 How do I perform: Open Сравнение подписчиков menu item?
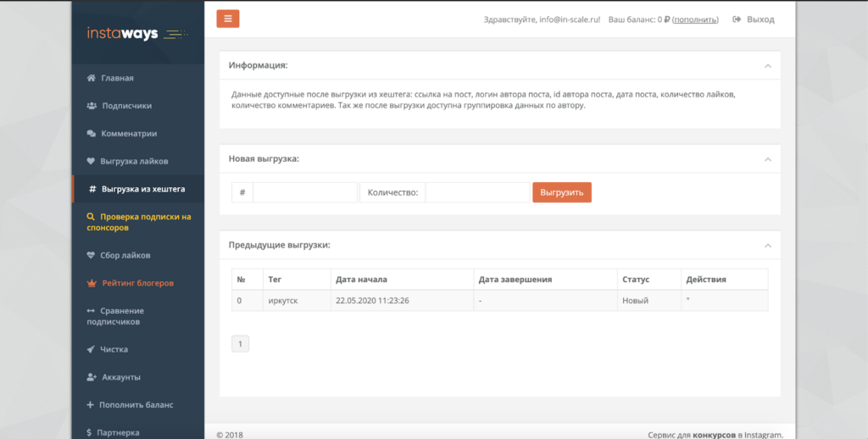coord(121,316)
